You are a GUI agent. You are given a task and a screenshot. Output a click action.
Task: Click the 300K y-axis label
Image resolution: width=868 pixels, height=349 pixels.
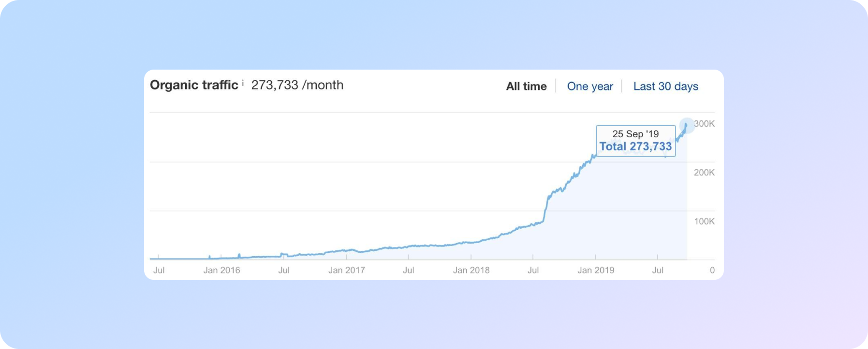pyautogui.click(x=704, y=124)
